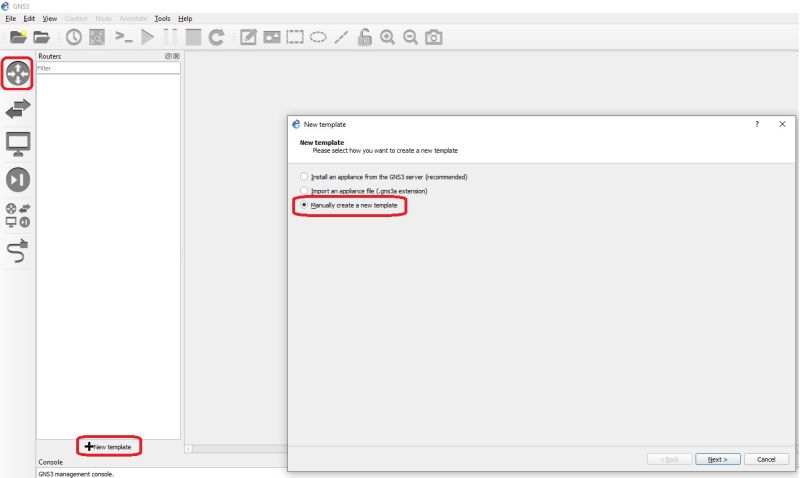Open the Edit menu
800x478 pixels.
29,18
